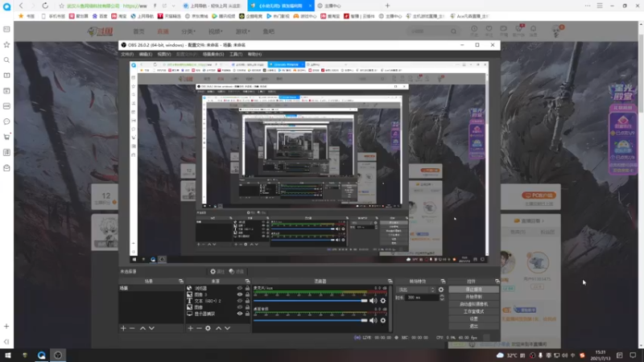Pop out the 来源 dock panel
Screen dimensions: 644x362
click(x=247, y=281)
